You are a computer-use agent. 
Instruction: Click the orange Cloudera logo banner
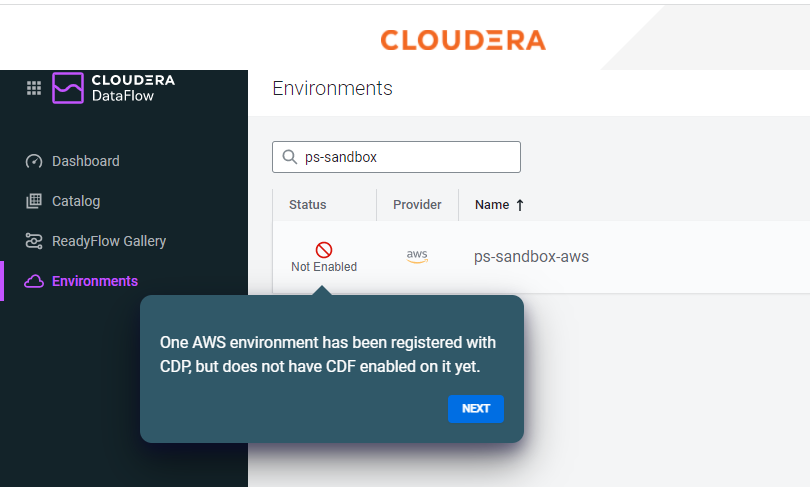(x=463, y=40)
